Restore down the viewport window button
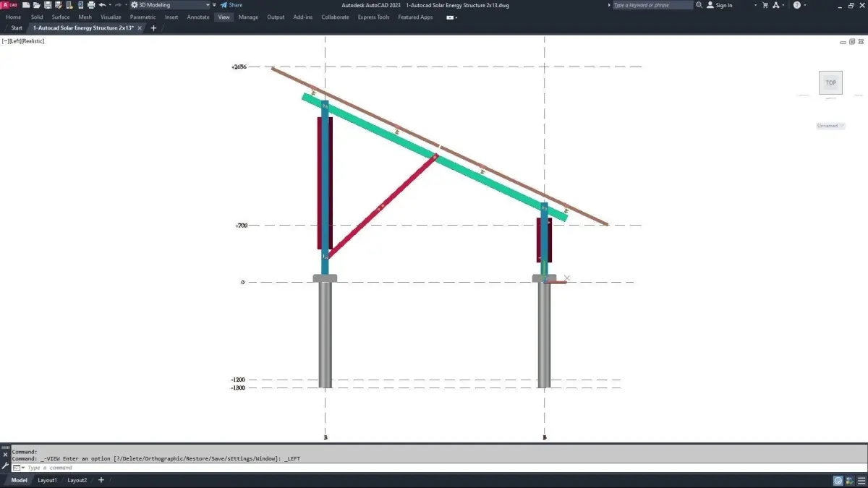 coord(851,42)
